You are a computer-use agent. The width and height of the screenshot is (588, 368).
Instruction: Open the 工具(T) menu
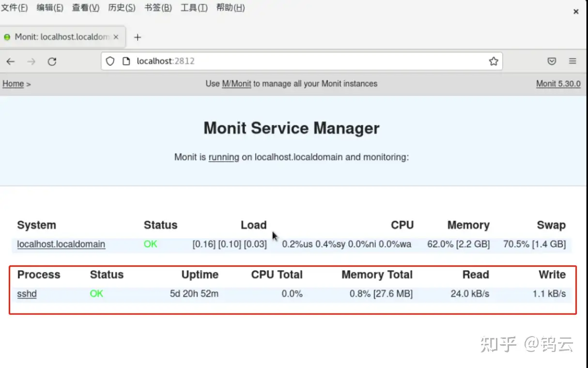tap(194, 7)
